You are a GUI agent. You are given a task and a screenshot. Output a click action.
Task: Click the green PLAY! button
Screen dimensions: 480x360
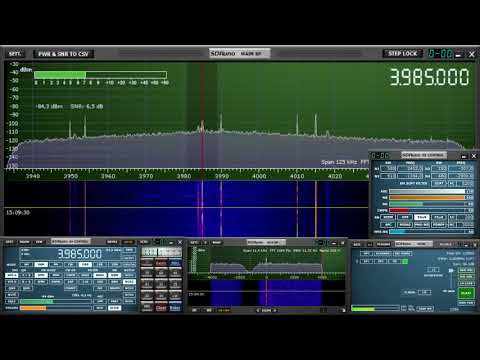467,293
